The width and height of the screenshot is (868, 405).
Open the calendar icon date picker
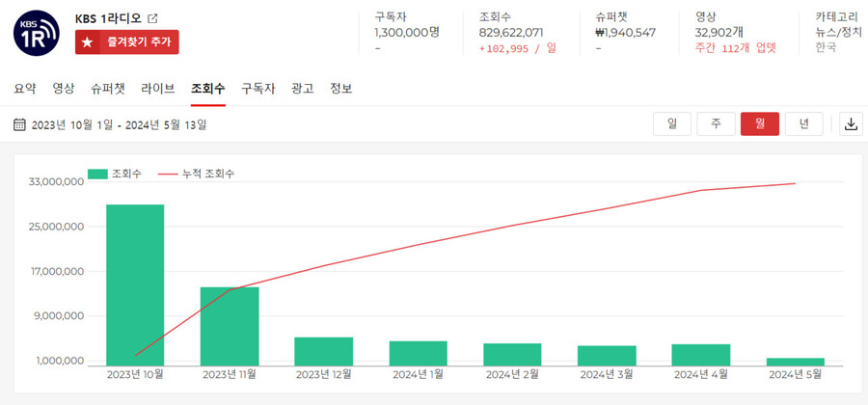(19, 124)
